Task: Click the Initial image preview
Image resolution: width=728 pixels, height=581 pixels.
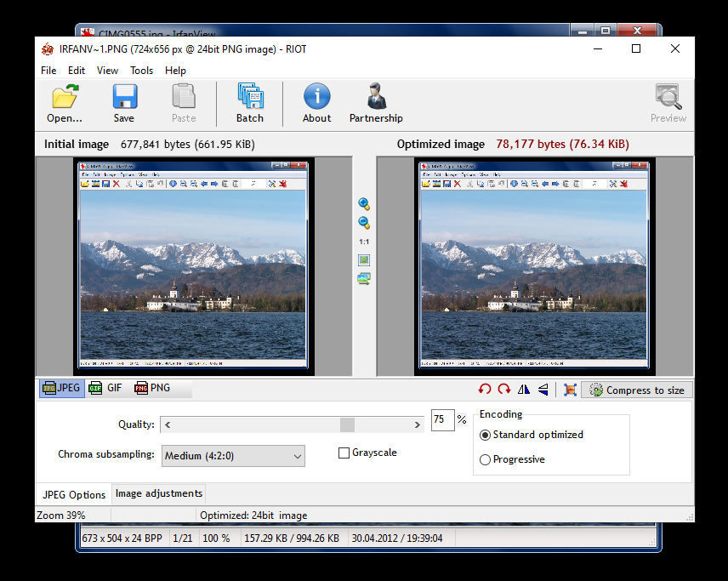Action: point(194,266)
